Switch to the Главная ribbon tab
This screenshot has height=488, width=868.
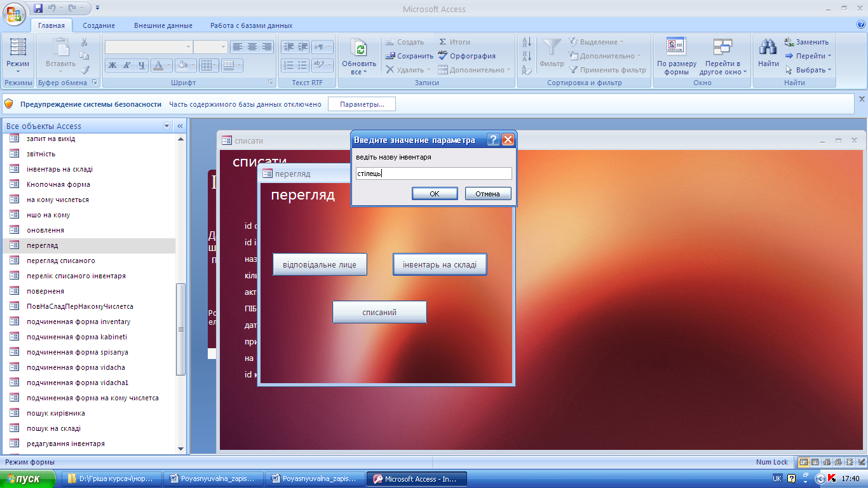point(51,25)
